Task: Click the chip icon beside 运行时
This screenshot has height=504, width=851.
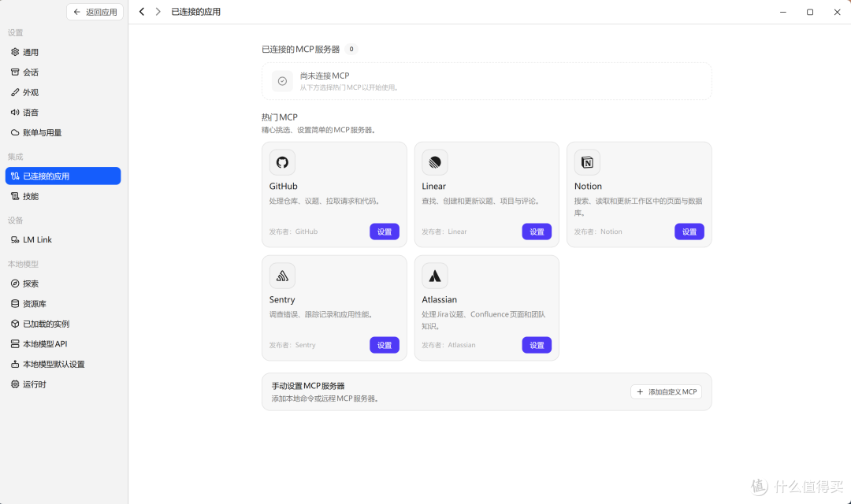Action: pos(15,384)
